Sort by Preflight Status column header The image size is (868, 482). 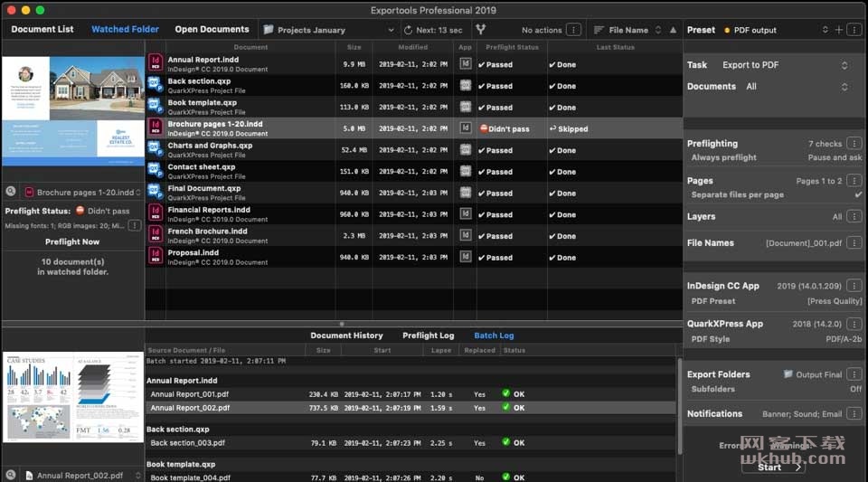coord(512,47)
